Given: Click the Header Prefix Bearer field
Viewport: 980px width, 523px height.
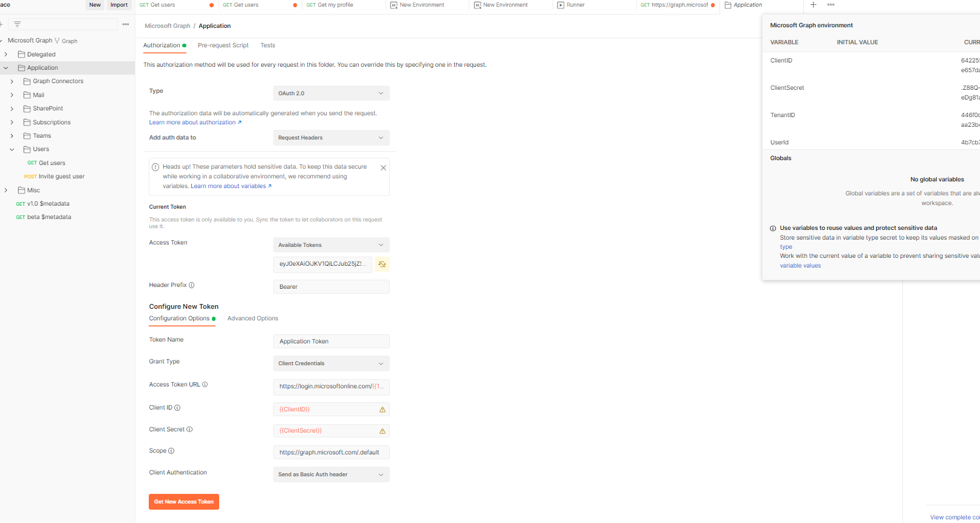Looking at the screenshot, I should point(331,287).
